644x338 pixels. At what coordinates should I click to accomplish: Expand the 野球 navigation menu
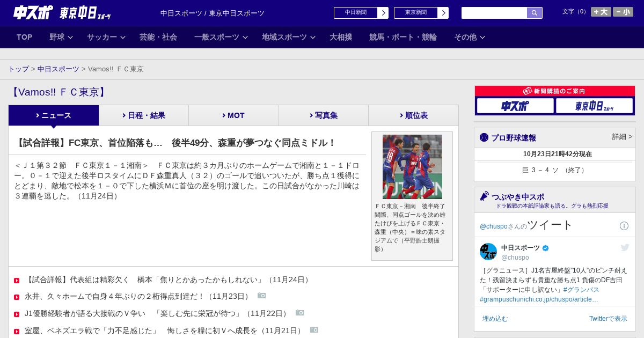pyautogui.click(x=61, y=37)
